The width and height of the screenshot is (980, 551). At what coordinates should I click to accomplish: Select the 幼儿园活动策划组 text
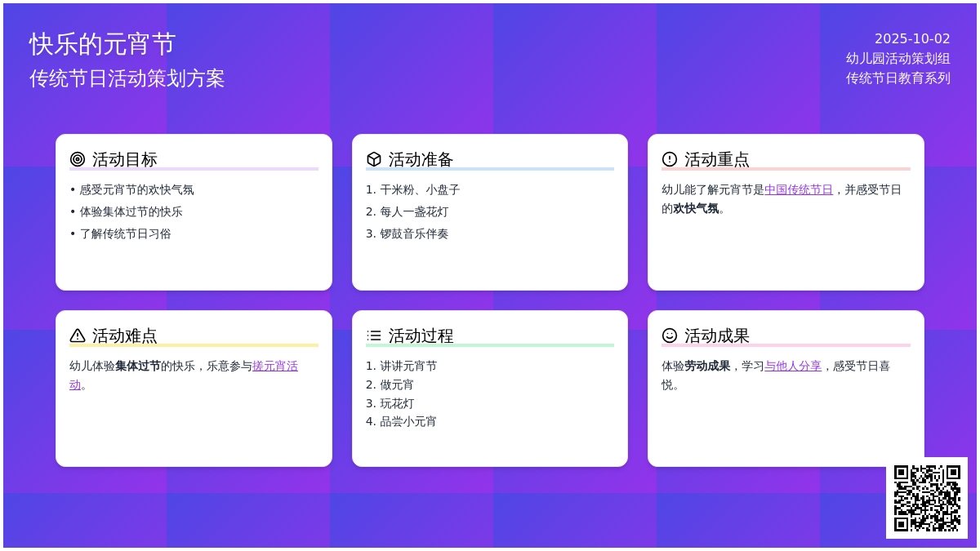point(898,58)
